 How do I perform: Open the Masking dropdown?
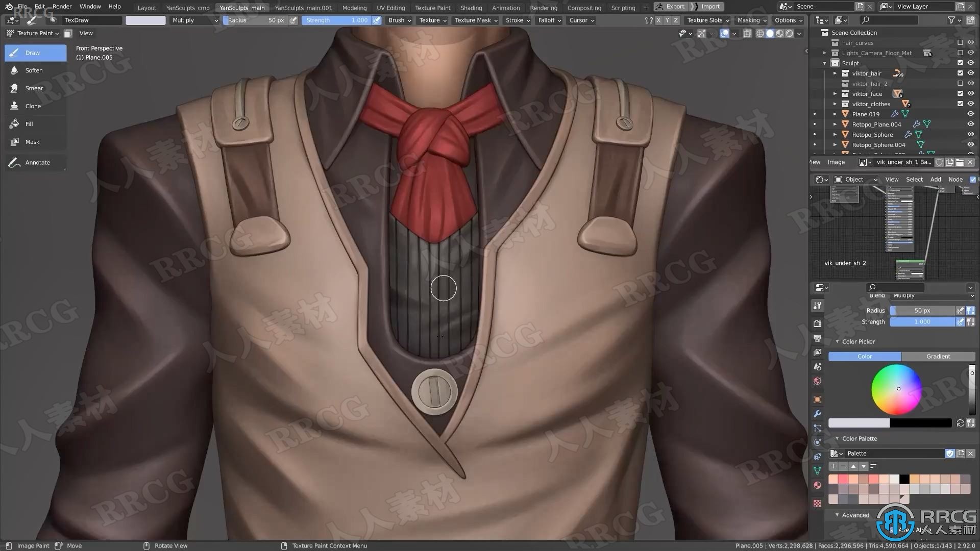point(751,20)
